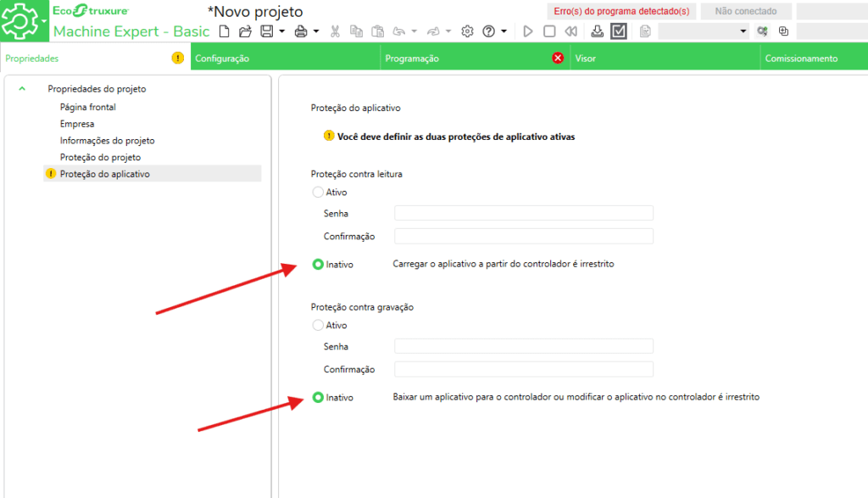Enable Ativo under Proteção contra gravação
Image resolution: width=868 pixels, height=498 pixels.
(x=318, y=325)
